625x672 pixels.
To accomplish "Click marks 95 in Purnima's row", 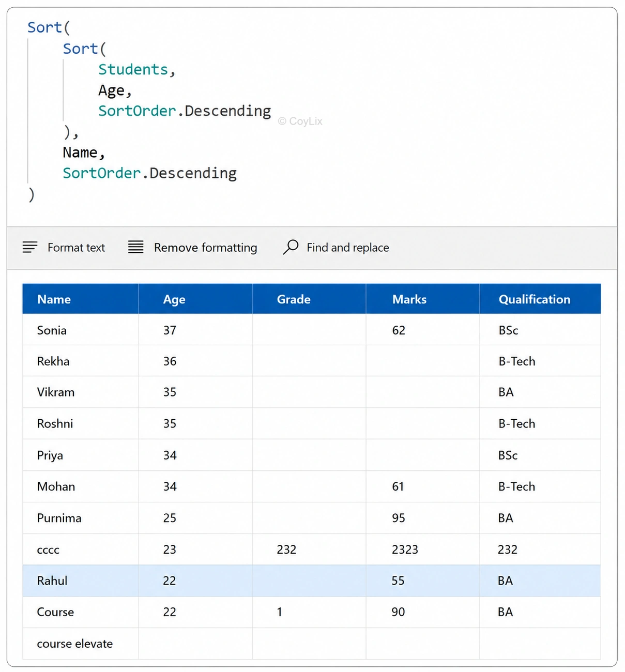I will pyautogui.click(x=399, y=518).
